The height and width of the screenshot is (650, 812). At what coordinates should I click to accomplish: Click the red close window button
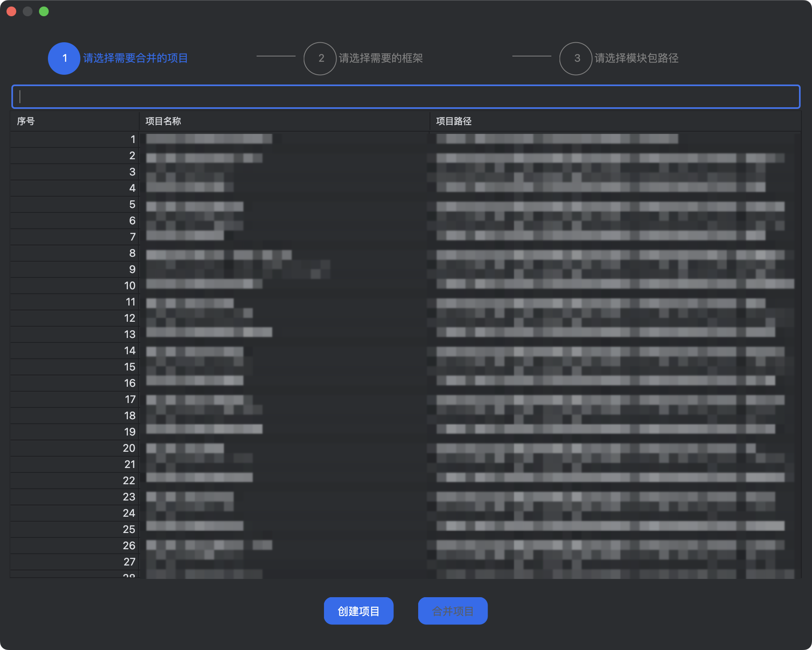tap(11, 11)
